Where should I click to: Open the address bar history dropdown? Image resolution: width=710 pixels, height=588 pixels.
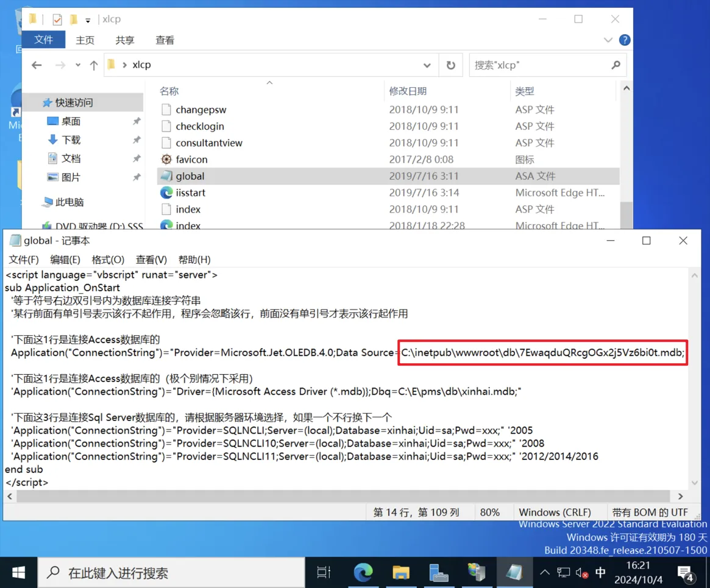(x=427, y=65)
